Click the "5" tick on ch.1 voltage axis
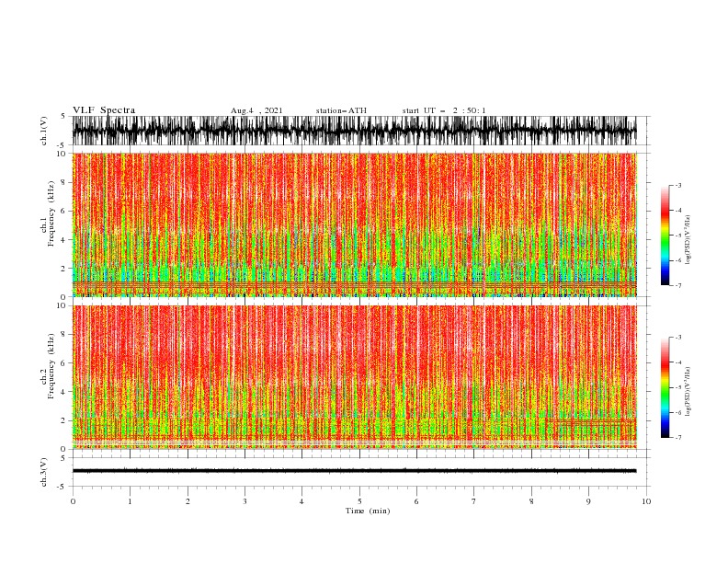 click(63, 116)
